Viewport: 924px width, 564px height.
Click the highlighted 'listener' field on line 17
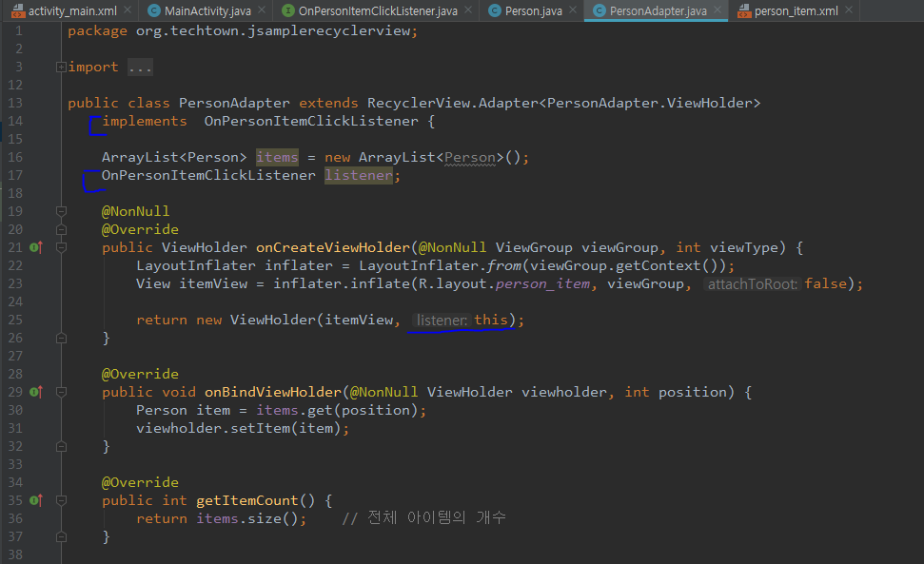359,175
